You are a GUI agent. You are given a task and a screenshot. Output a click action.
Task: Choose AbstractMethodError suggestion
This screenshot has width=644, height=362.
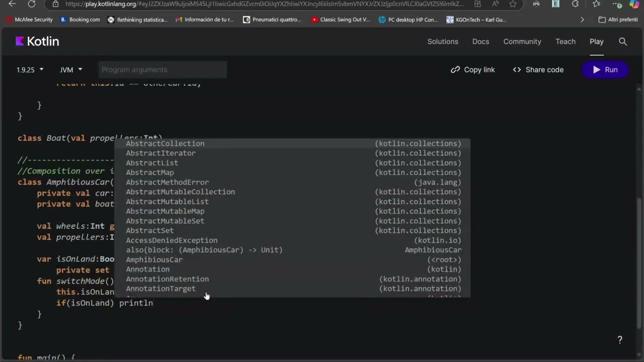(292, 183)
